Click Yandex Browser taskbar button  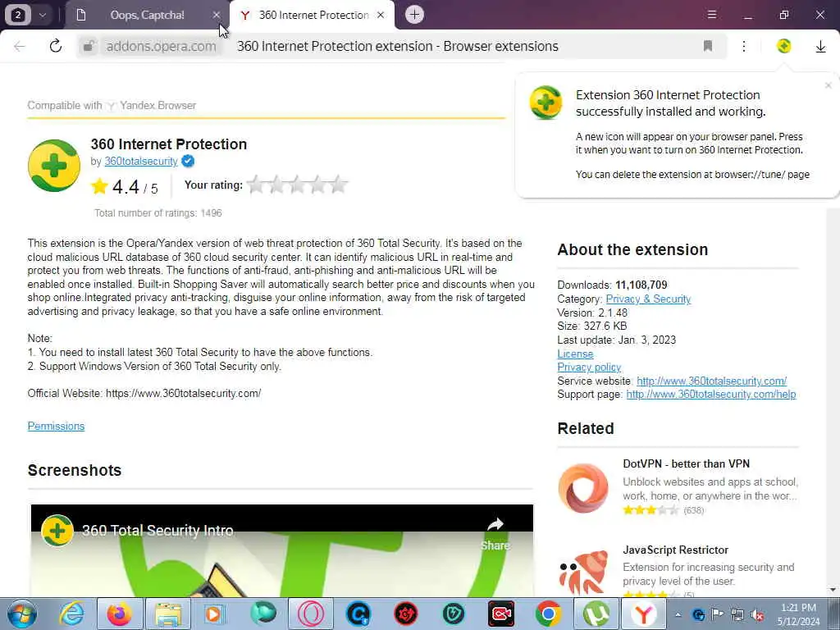(x=643, y=614)
